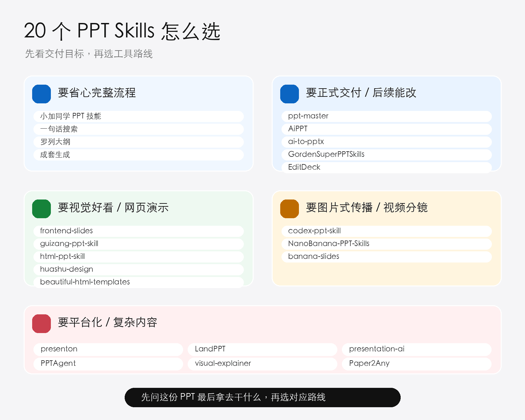525x420 pixels.
Task: Open the presenton pill
Action: [108, 349]
